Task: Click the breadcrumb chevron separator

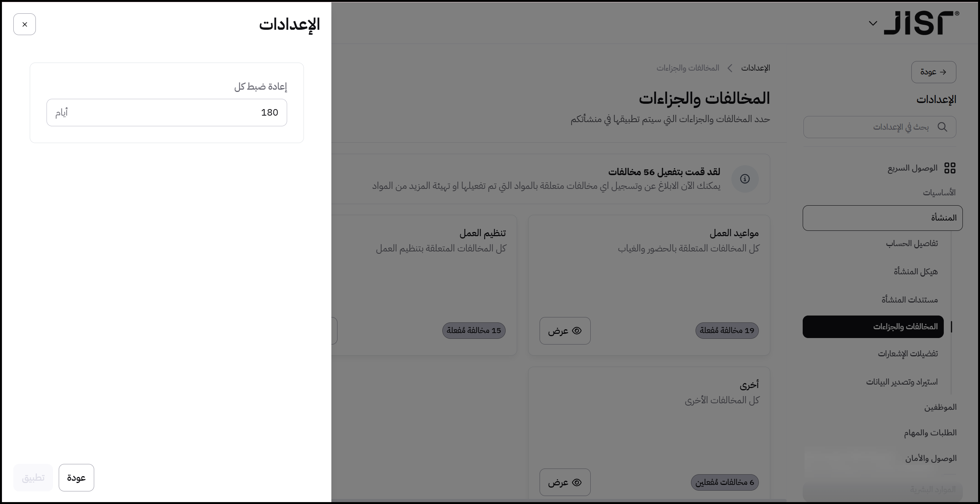Action: tap(730, 68)
